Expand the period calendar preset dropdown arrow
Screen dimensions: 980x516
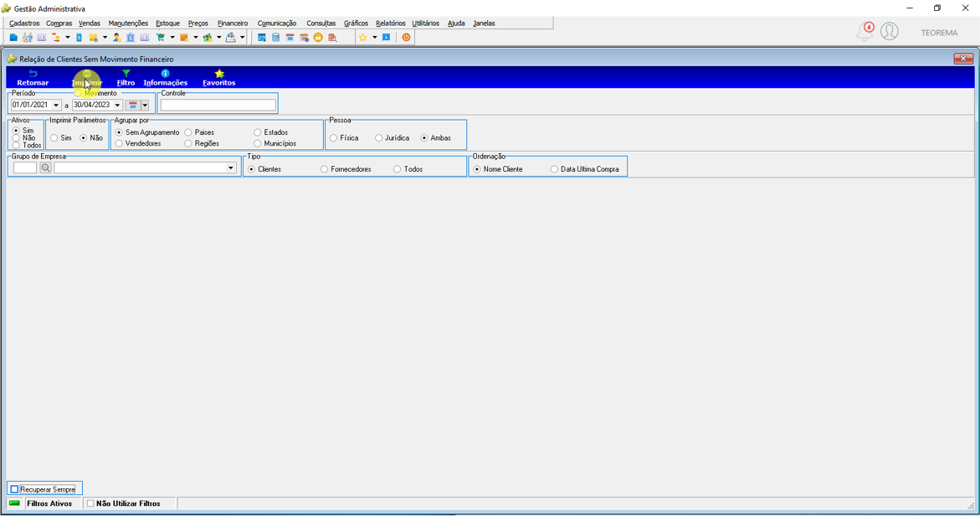point(145,105)
